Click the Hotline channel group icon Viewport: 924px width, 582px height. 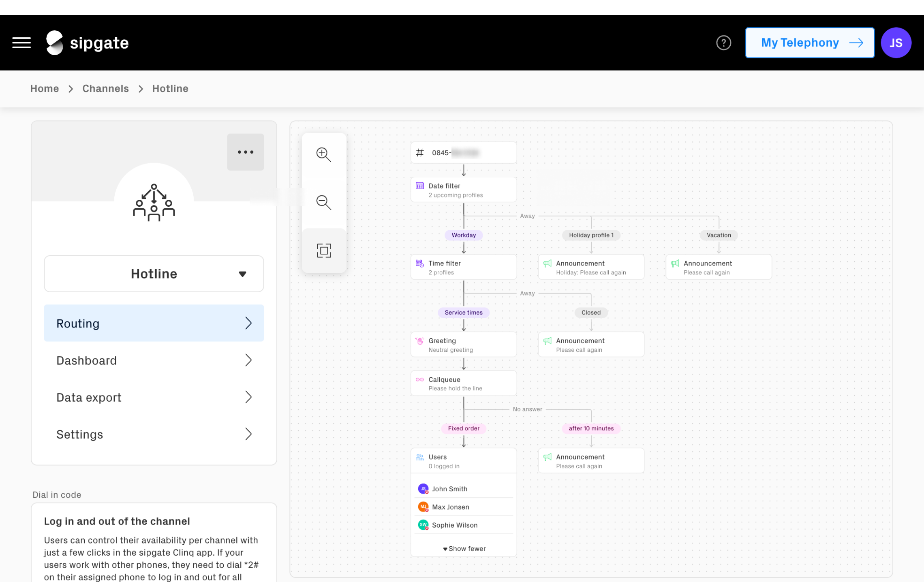154,203
